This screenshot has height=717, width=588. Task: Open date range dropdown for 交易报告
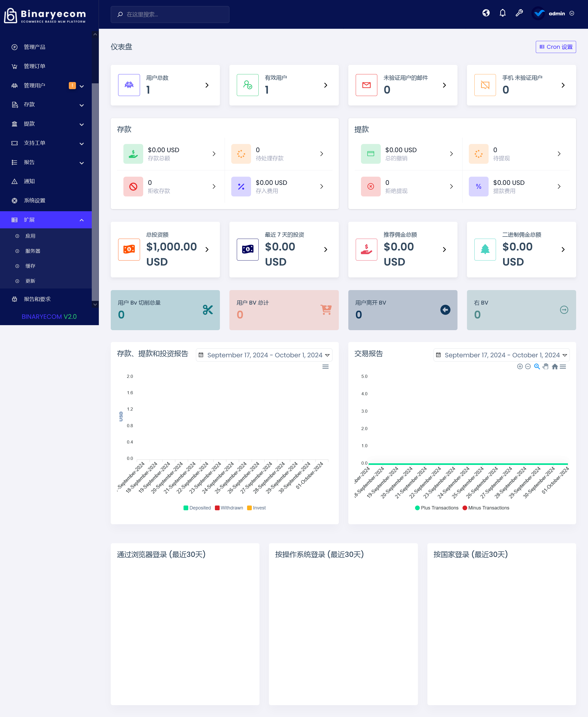pyautogui.click(x=501, y=355)
